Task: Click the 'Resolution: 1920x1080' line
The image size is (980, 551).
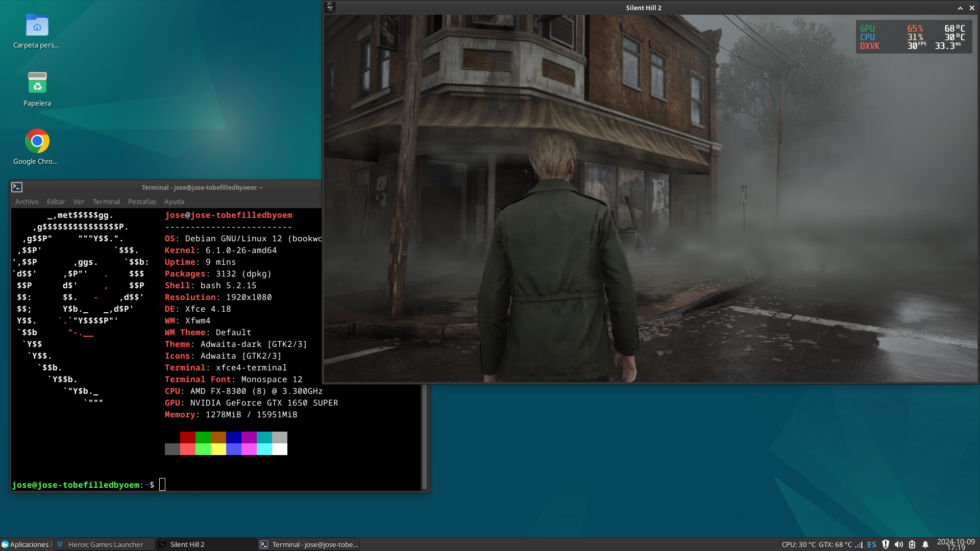Action: point(218,297)
